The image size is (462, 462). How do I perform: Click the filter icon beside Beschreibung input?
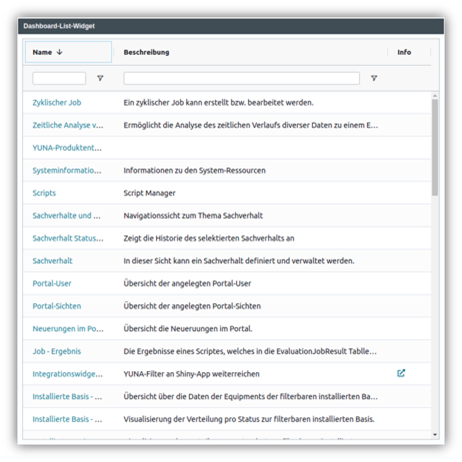pos(374,78)
